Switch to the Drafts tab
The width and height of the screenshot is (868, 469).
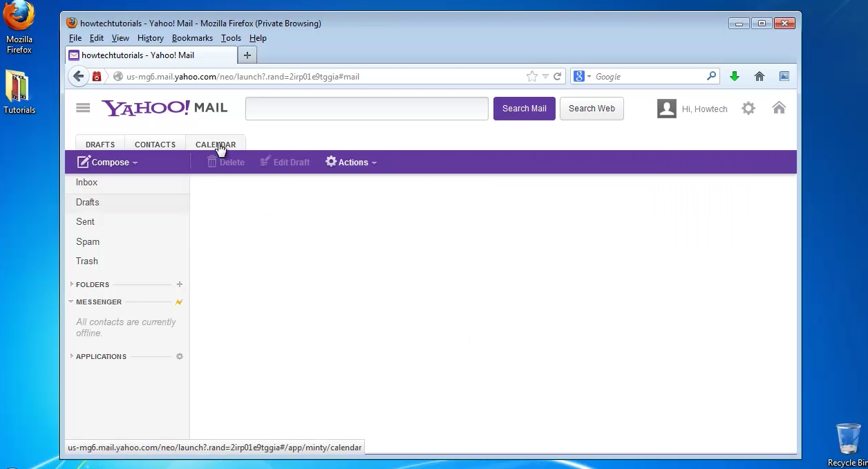[100, 145]
